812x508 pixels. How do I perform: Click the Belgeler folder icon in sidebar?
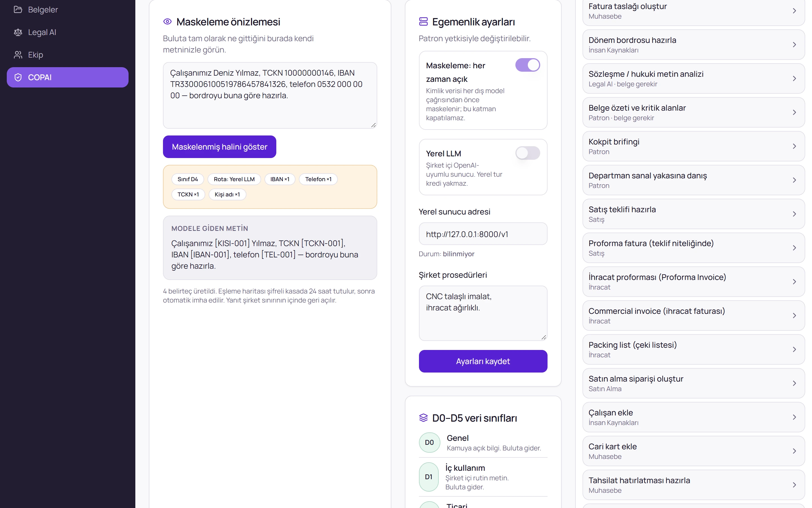(x=18, y=9)
